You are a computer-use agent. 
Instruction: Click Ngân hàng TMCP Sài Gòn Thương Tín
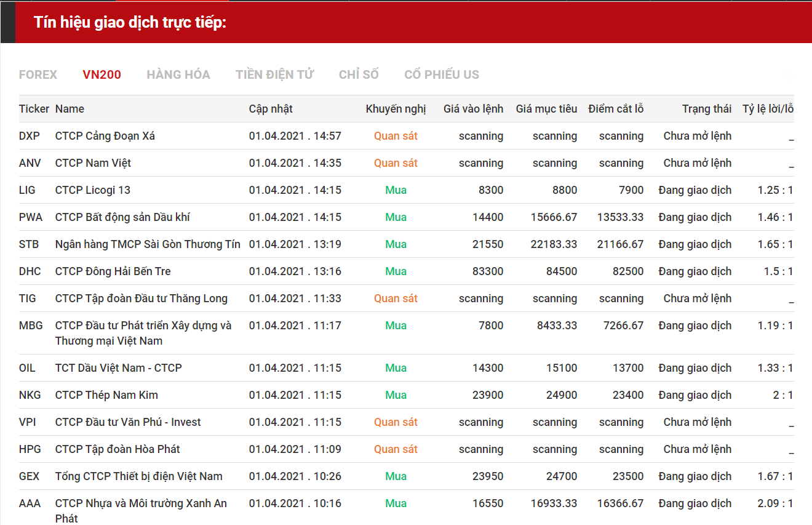(148, 244)
